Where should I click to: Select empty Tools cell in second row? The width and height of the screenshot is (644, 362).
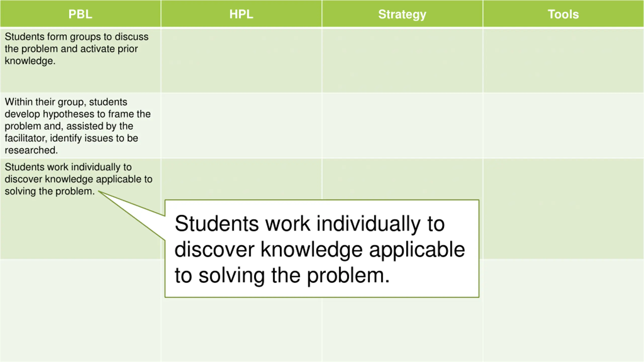[x=563, y=126]
